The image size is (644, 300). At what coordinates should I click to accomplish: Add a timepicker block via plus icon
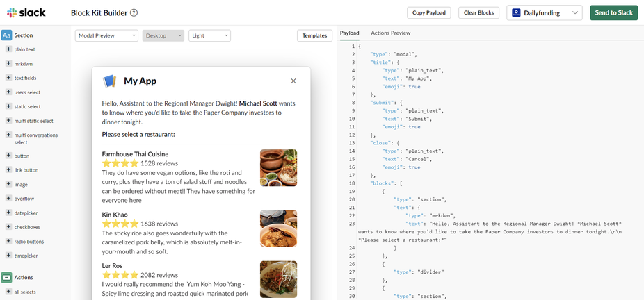click(8, 256)
